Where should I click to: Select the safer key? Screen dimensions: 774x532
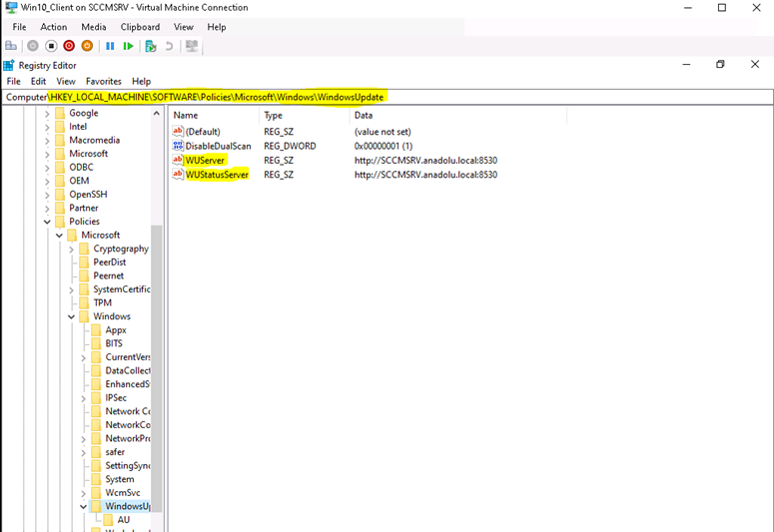pos(115,452)
